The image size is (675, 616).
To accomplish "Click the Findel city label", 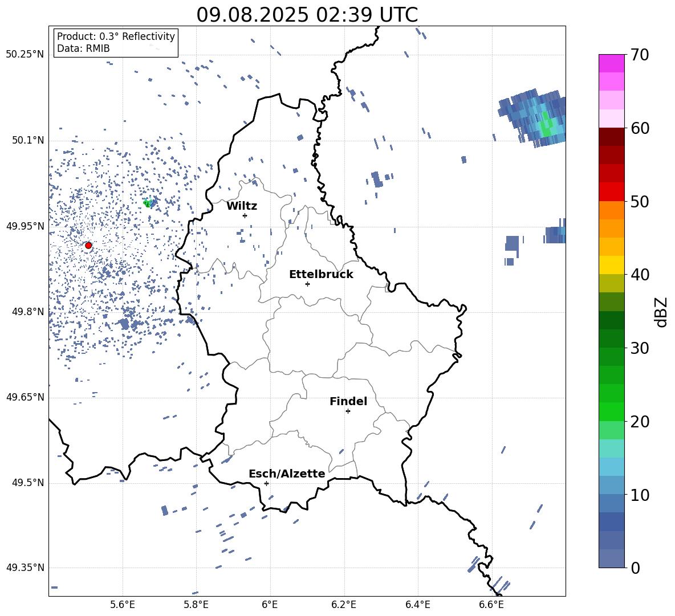I will (x=348, y=401).
